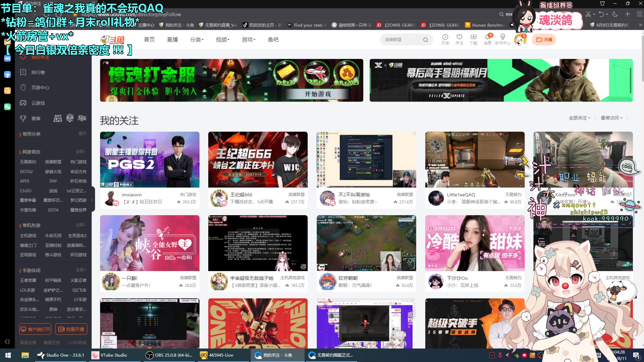The width and height of the screenshot is (644, 362).
Task: Expand the bookmarks overflow chevron
Action: point(640,25)
